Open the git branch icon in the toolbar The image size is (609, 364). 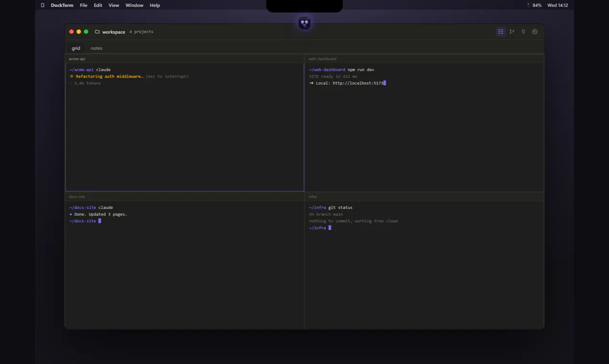coord(512,32)
